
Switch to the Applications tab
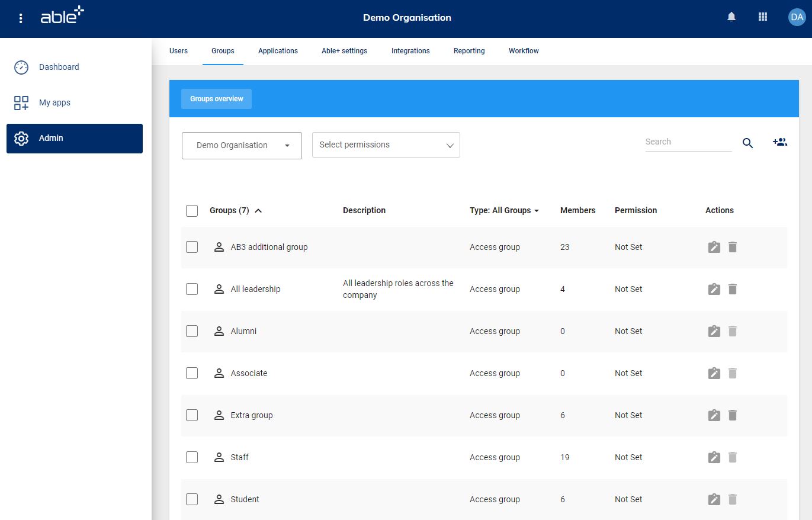coord(278,51)
